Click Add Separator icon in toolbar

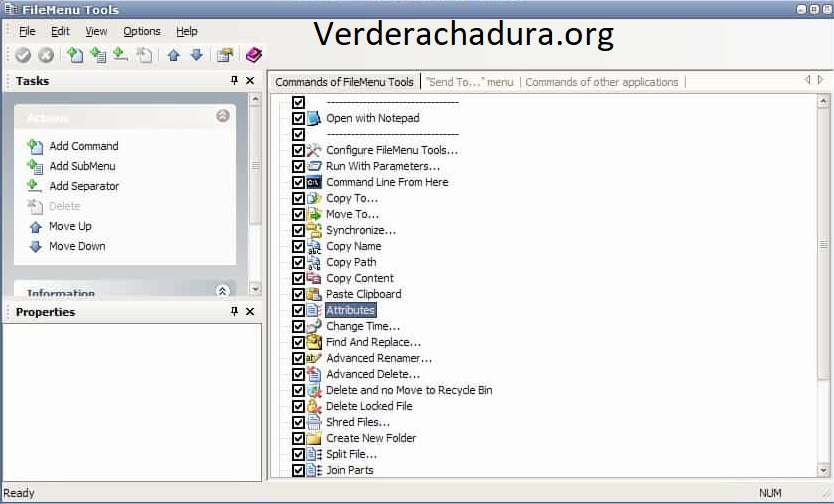point(121,55)
